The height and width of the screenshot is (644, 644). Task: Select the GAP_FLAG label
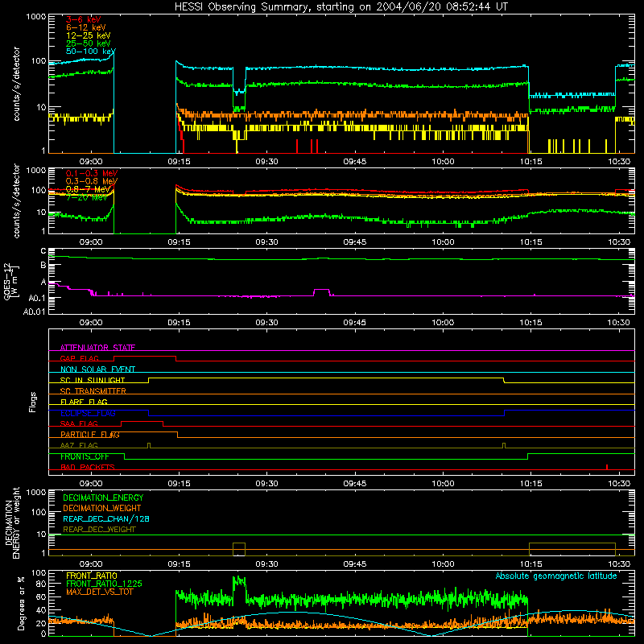click(x=79, y=358)
